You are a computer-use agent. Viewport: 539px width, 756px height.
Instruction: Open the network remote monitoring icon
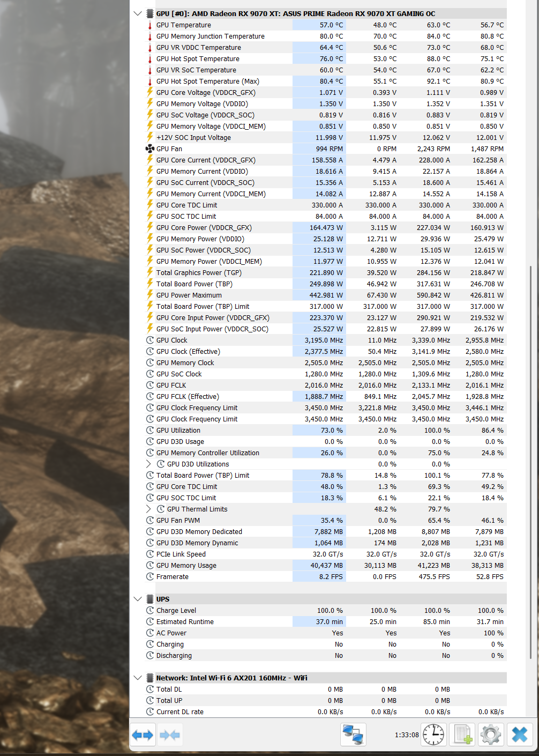pos(353,735)
